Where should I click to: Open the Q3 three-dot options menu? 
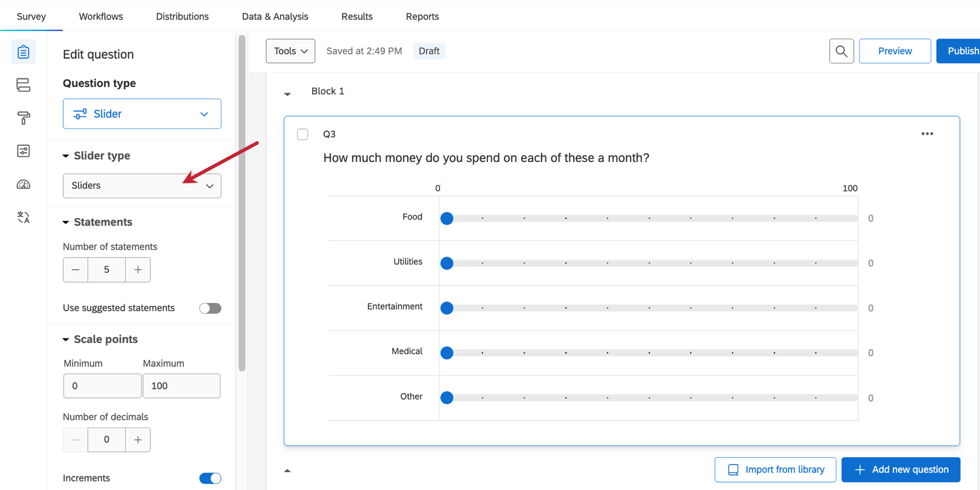click(x=927, y=134)
